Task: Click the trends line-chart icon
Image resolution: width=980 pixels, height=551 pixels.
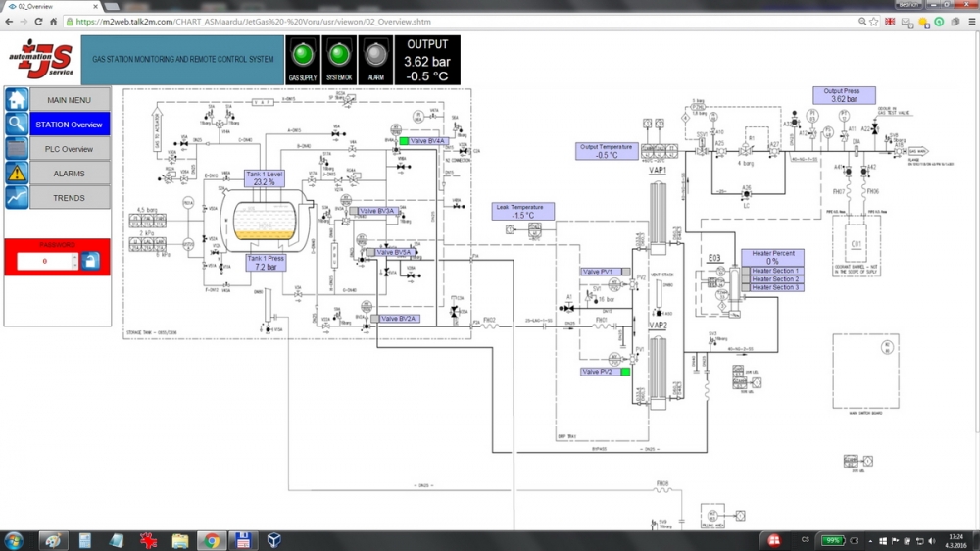Action: point(17,197)
